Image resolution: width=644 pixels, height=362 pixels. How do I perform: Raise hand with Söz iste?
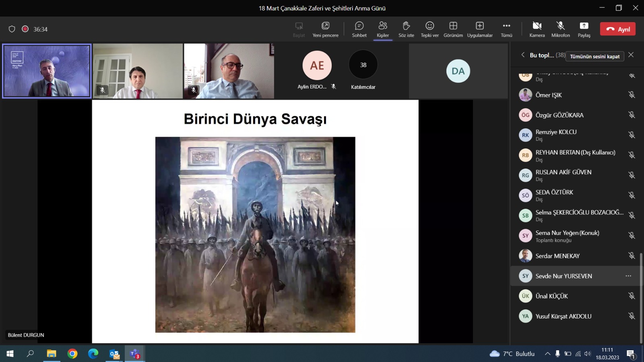click(406, 29)
